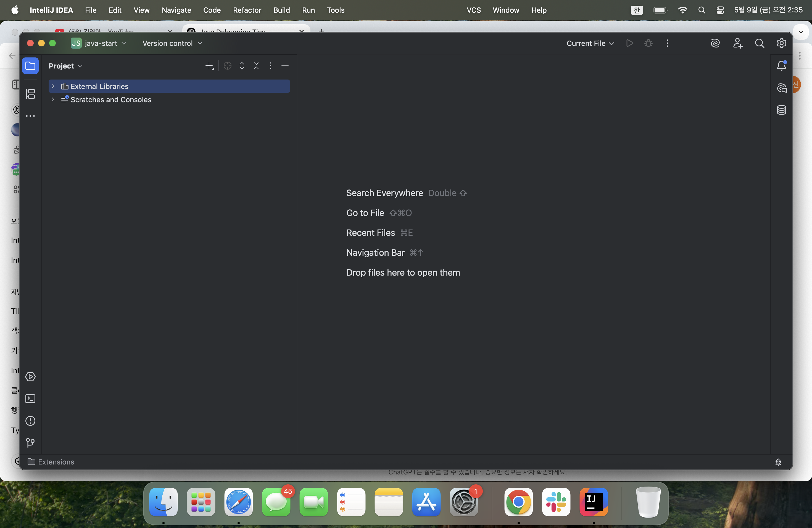812x528 pixels.
Task: Click the Debug bug icon
Action: click(648, 43)
